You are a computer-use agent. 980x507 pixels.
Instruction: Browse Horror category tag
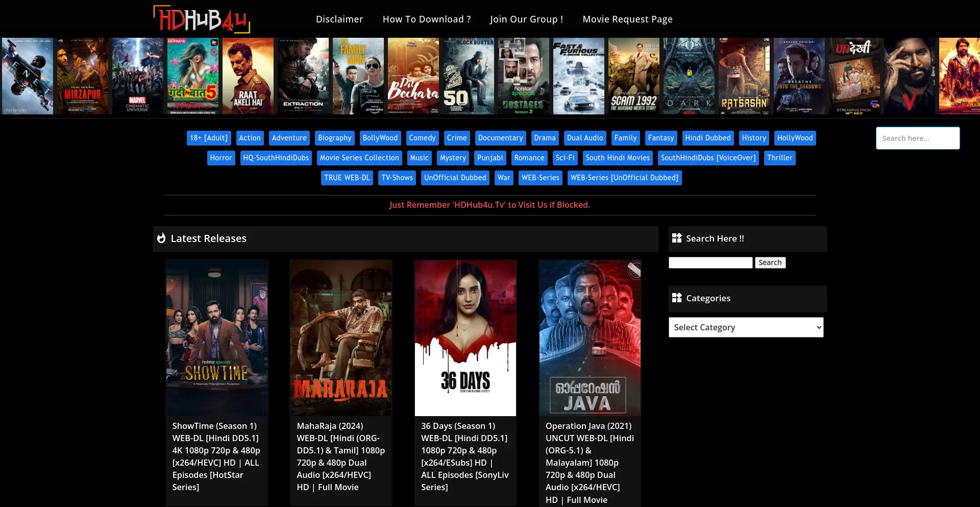click(x=221, y=158)
